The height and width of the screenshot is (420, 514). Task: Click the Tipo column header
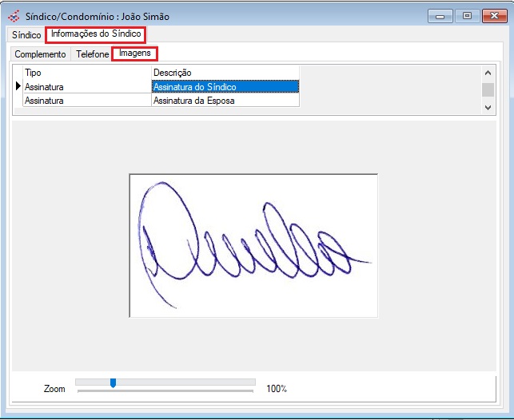pos(86,73)
